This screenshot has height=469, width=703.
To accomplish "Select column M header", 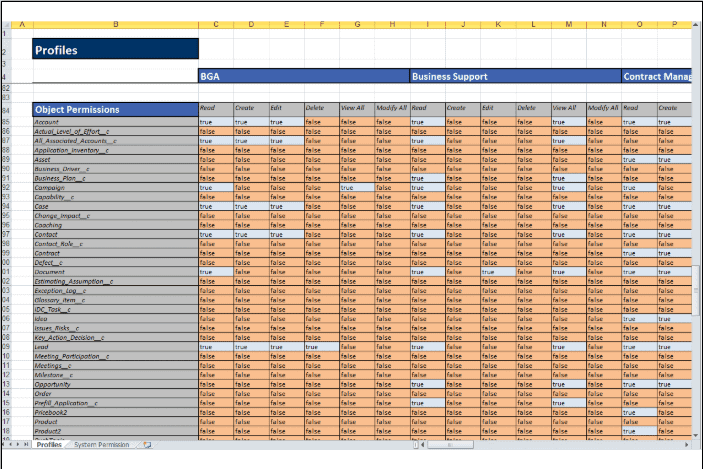I will click(568, 25).
